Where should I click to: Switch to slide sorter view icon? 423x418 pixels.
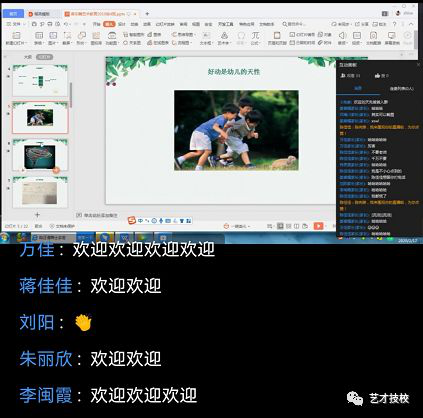[289, 226]
